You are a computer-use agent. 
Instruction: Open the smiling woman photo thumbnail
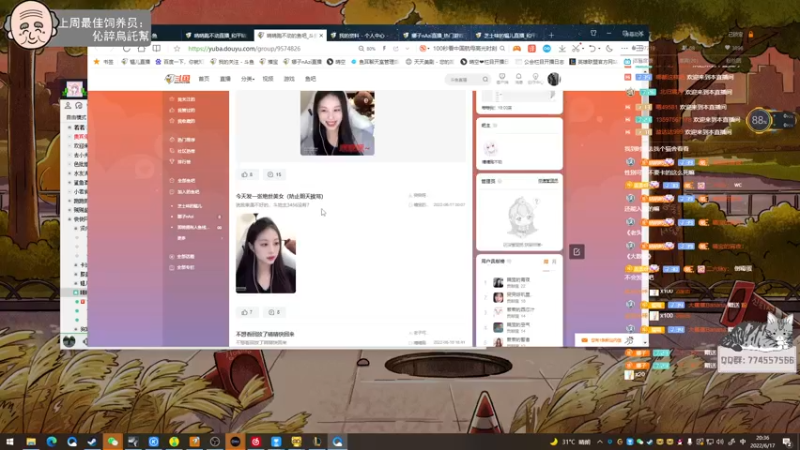337,123
